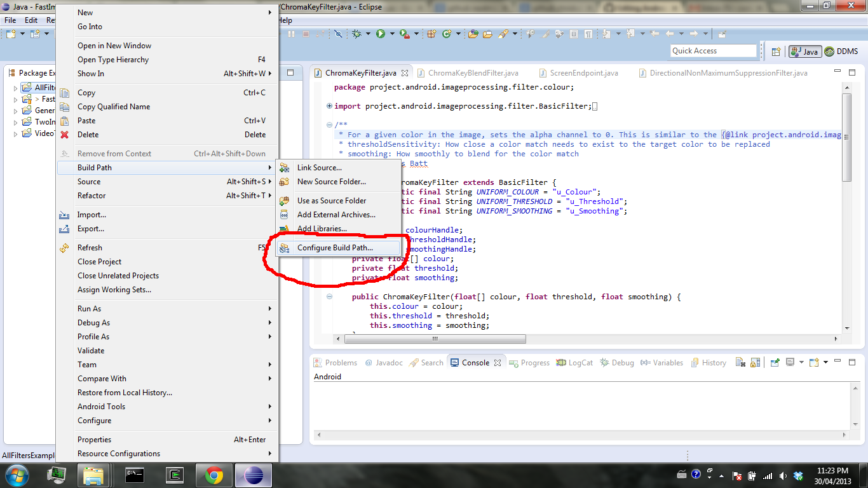Collapse the ChromaKeyFilter constructor fold
This screenshot has width=868, height=488.
click(x=329, y=297)
